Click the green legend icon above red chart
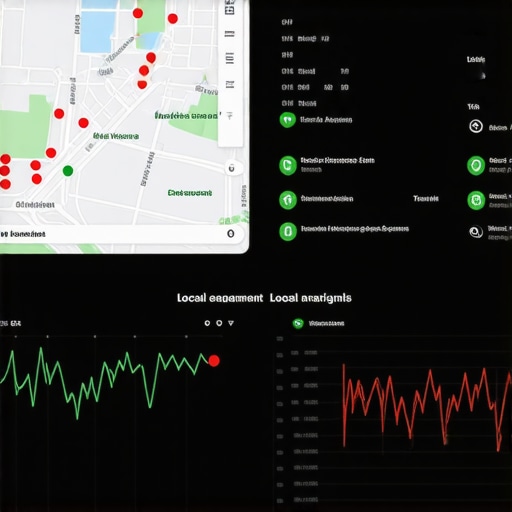The width and height of the screenshot is (512, 512). 298,323
